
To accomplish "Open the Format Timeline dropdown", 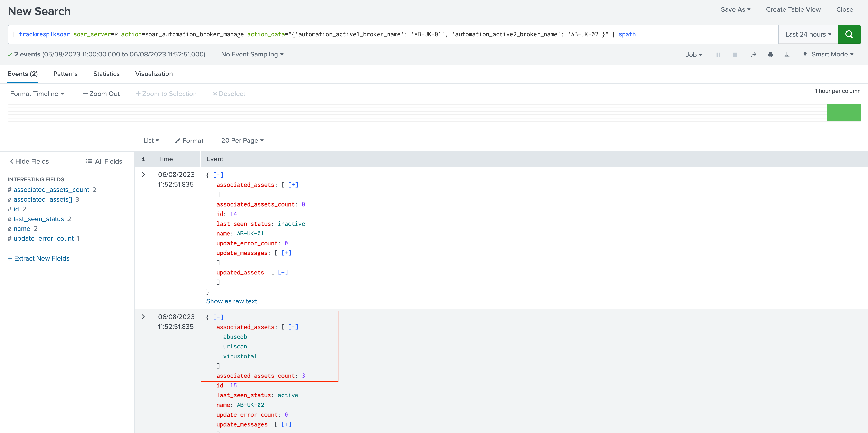I will click(x=37, y=94).
